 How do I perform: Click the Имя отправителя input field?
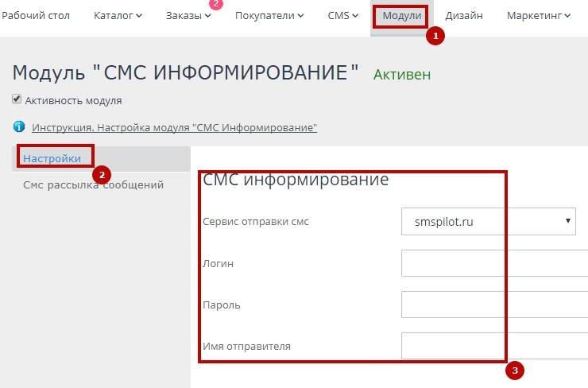coord(494,346)
